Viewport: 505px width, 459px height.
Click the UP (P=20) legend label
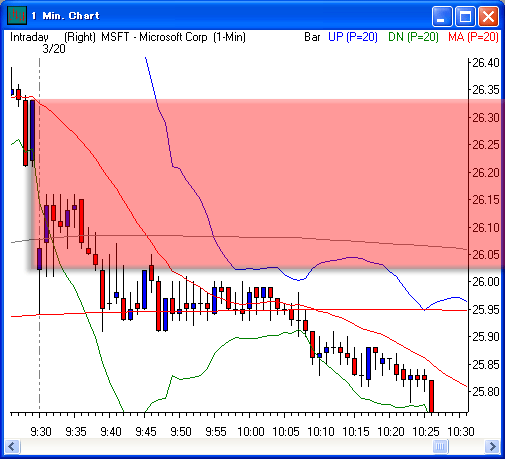(x=353, y=37)
